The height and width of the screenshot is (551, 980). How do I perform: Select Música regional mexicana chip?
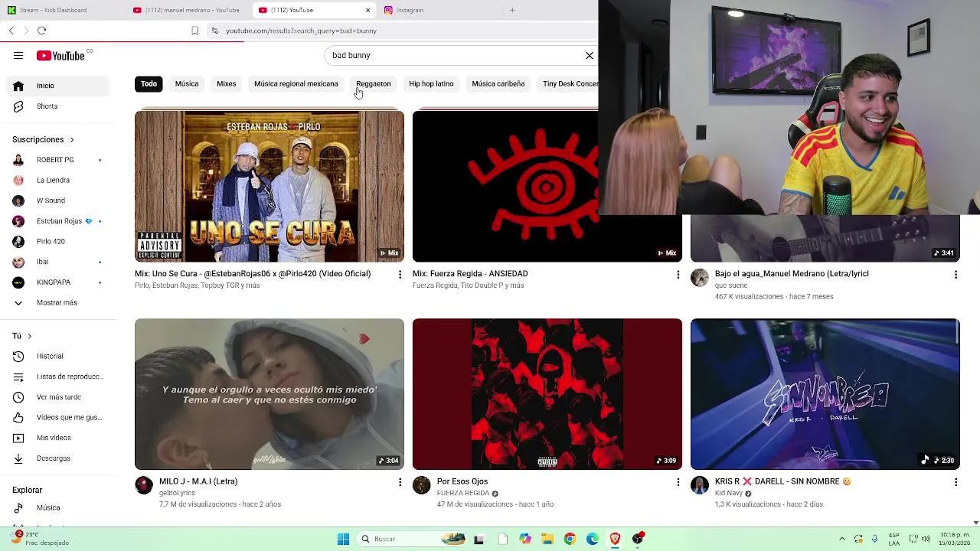coord(296,83)
